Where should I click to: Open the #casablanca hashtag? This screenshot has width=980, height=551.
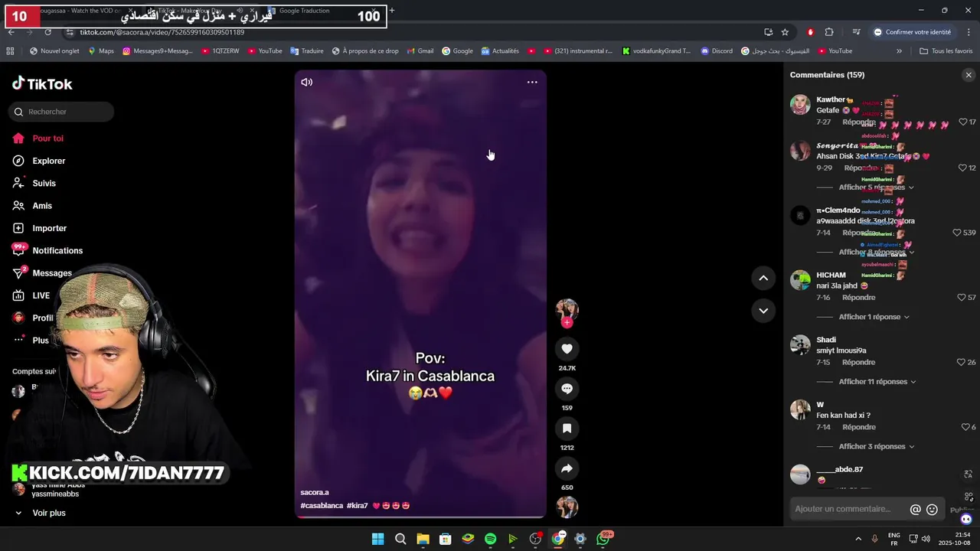[322, 506]
